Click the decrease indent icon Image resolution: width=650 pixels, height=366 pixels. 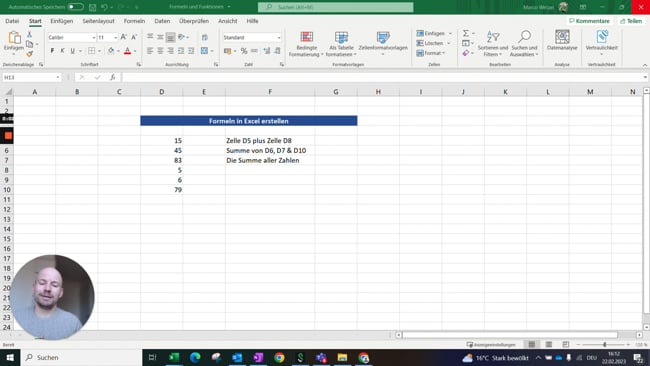(181, 51)
